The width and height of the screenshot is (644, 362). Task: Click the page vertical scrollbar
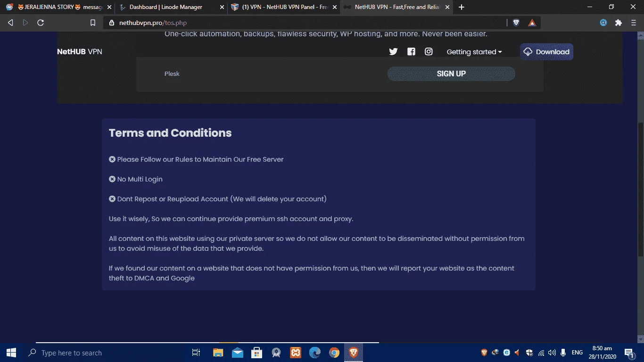pos(640,189)
